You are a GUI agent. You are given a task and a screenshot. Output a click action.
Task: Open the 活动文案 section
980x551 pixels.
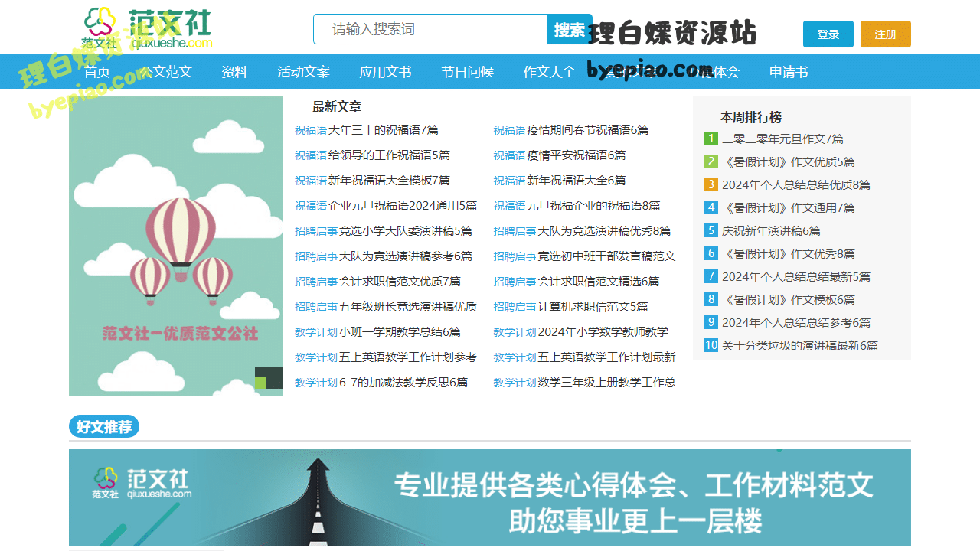tap(304, 71)
